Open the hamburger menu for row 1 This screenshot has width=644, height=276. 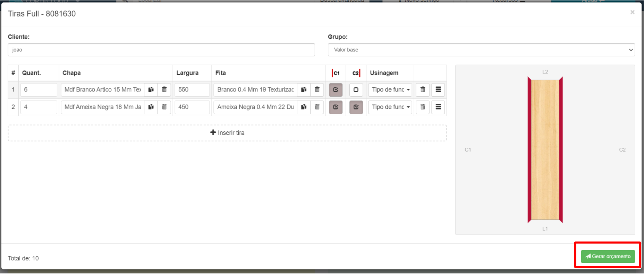pyautogui.click(x=438, y=90)
